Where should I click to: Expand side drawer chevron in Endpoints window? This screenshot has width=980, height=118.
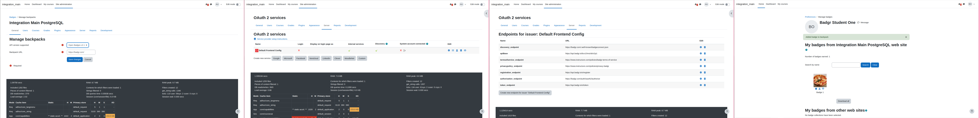tap(731, 13)
